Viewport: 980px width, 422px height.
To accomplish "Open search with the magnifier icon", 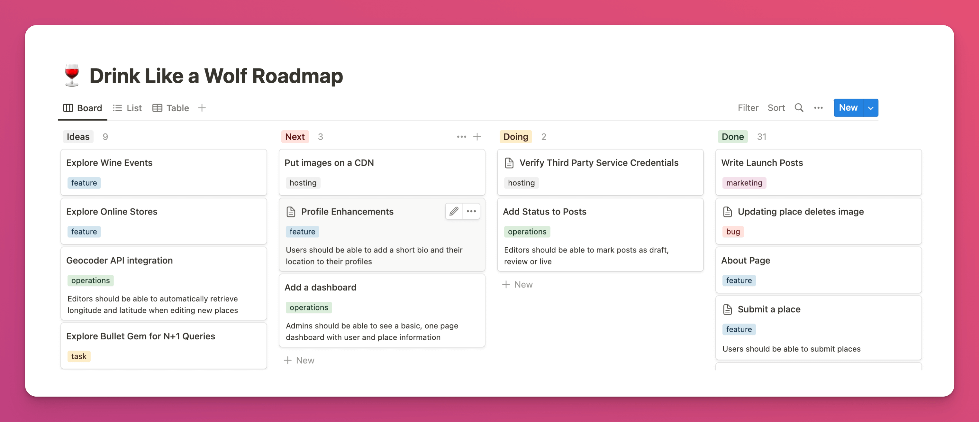I will click(x=799, y=108).
